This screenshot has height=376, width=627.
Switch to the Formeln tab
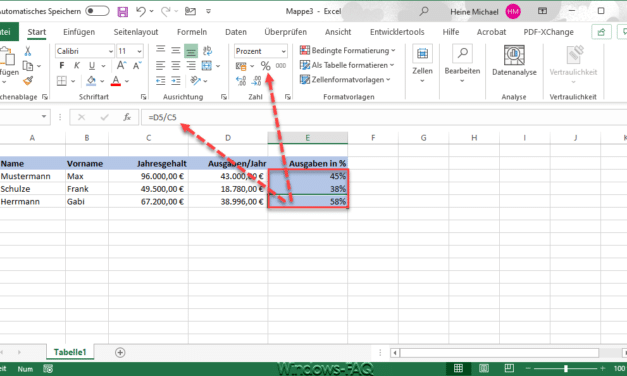pos(192,32)
